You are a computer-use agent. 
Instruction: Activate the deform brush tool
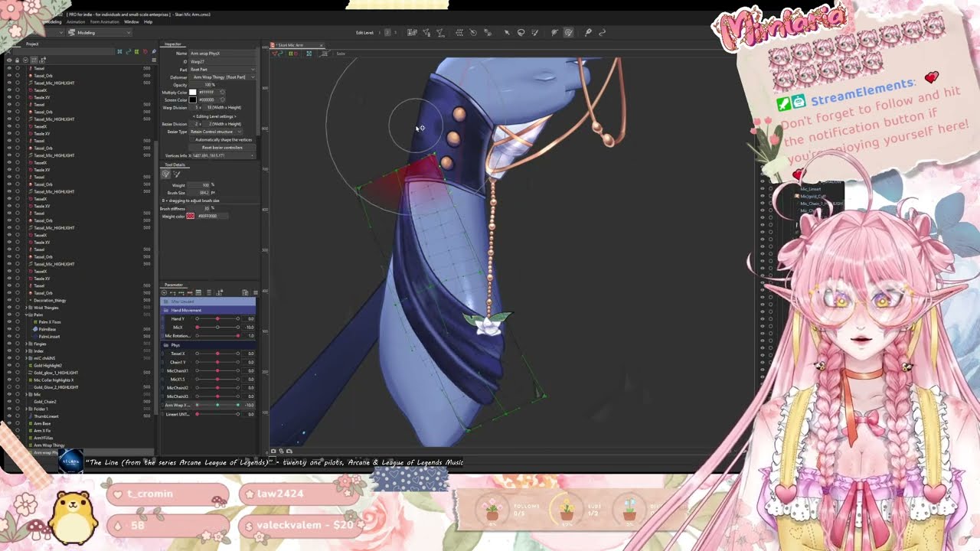tap(555, 33)
